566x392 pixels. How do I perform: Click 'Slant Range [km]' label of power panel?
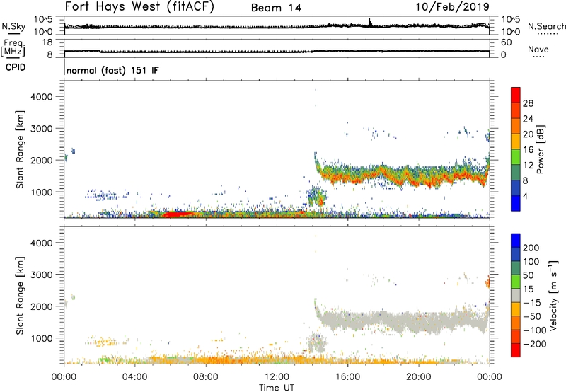pyautogui.click(x=20, y=149)
